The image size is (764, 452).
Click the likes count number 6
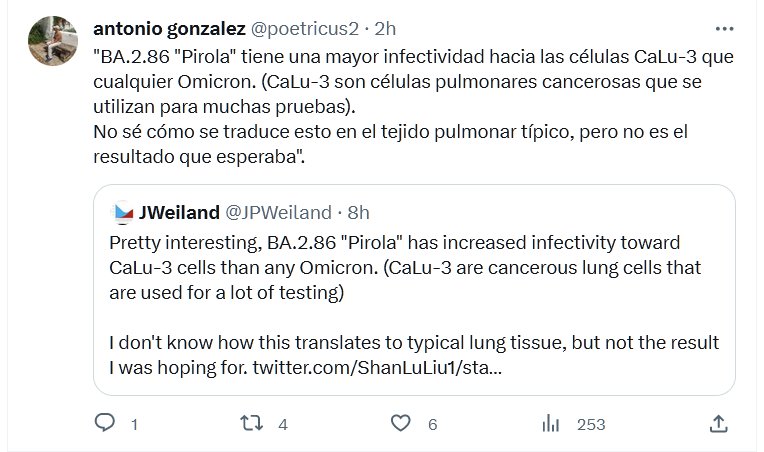point(432,424)
